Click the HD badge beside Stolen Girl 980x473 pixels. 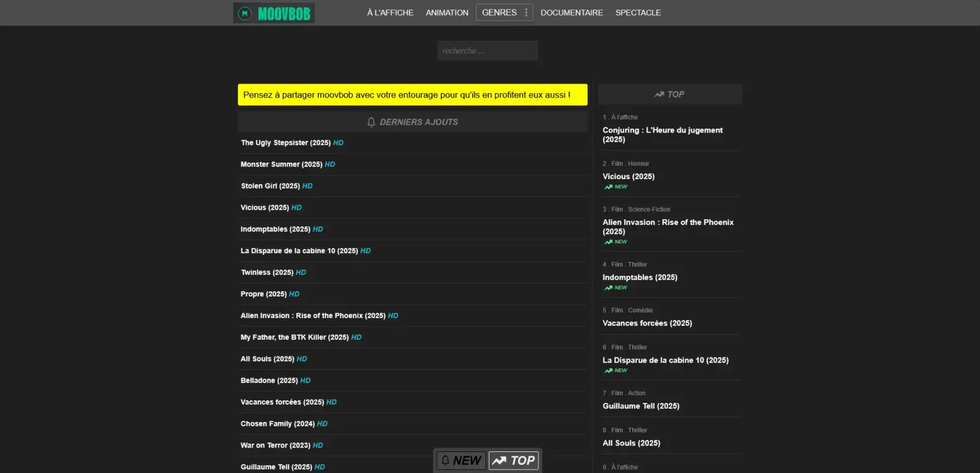coord(308,186)
